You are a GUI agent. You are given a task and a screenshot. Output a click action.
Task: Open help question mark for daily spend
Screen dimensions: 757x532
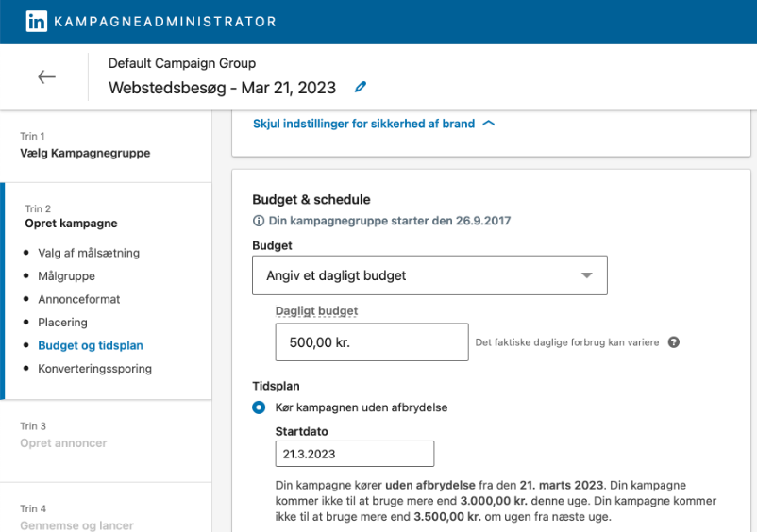pyautogui.click(x=674, y=342)
